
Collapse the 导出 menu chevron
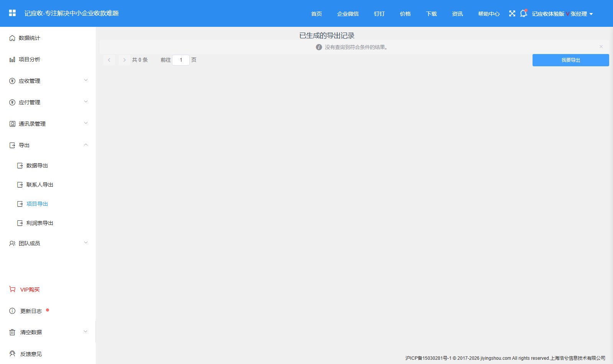pyautogui.click(x=86, y=144)
